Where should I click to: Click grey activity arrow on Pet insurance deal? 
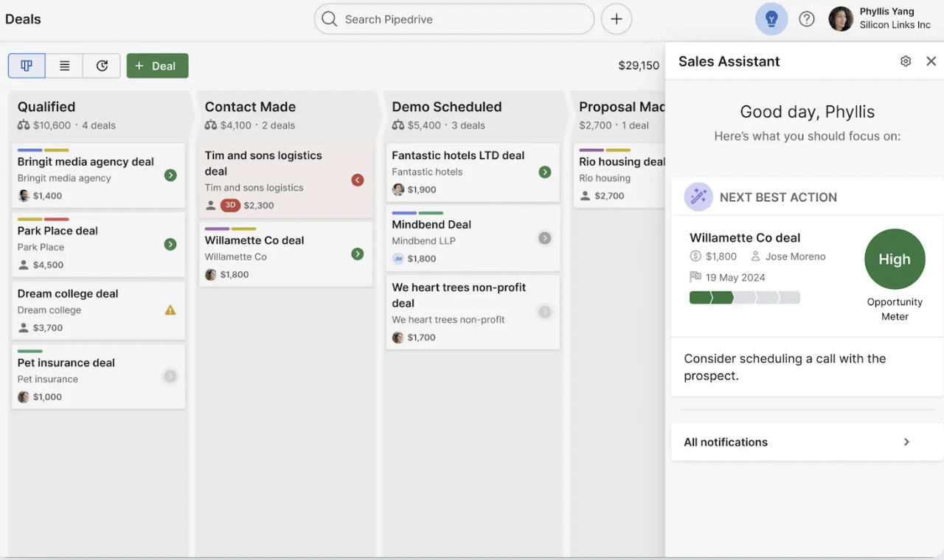coord(170,377)
